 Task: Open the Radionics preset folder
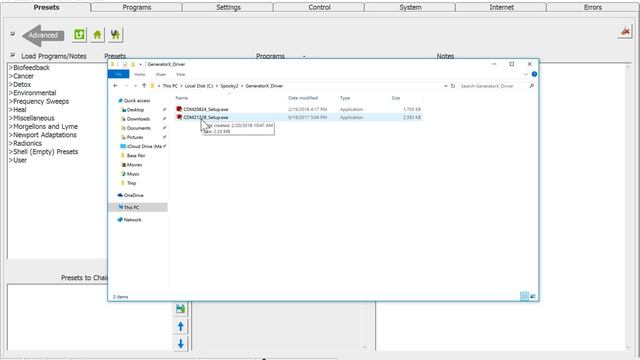(x=26, y=143)
